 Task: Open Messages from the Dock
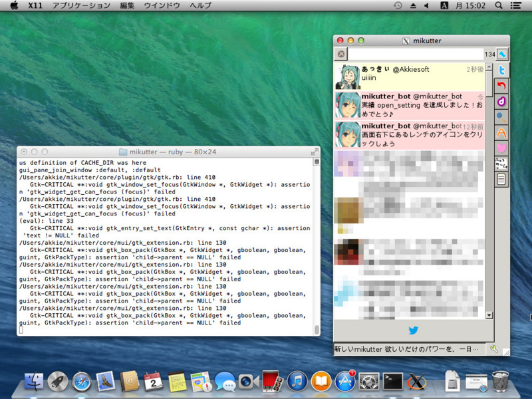pyautogui.click(x=225, y=381)
